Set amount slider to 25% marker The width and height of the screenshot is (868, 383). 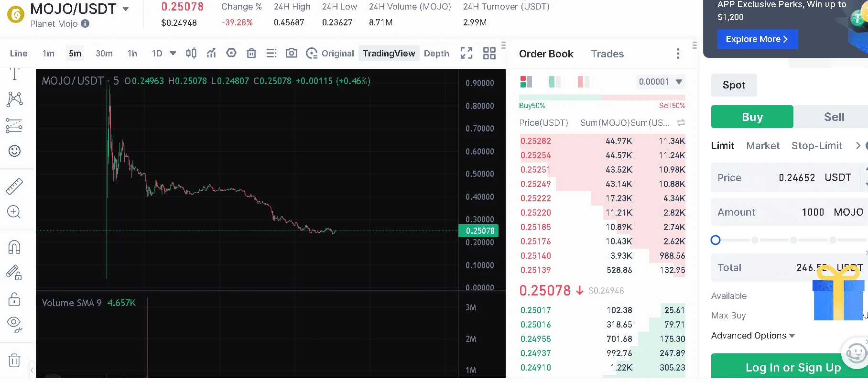pyautogui.click(x=755, y=240)
